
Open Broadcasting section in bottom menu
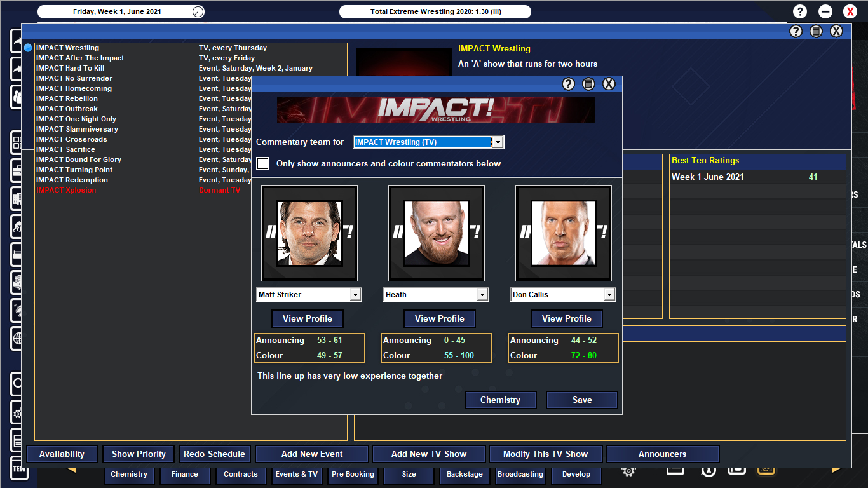point(520,475)
